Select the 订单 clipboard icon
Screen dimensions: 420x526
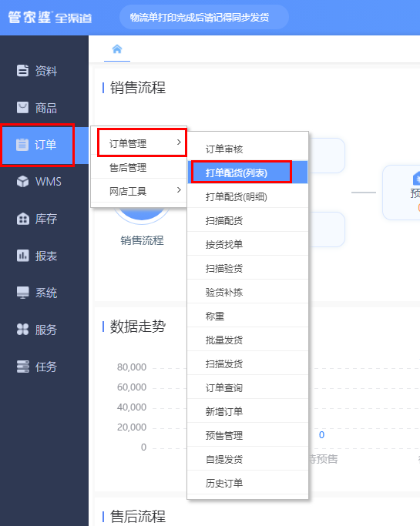(x=22, y=145)
